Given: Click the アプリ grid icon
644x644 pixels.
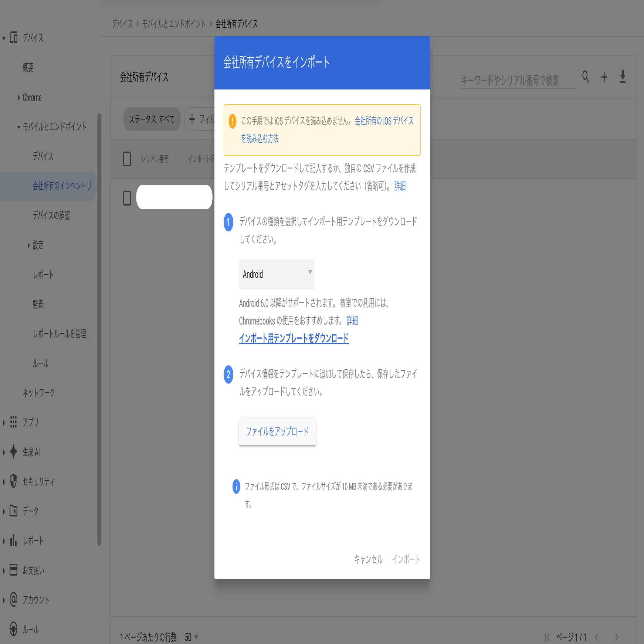Looking at the screenshot, I should pyautogui.click(x=14, y=422).
